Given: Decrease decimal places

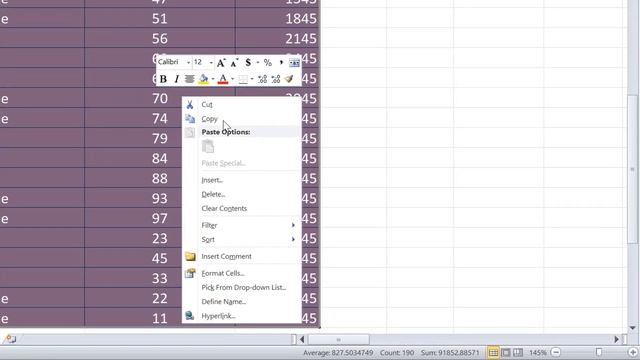Looking at the screenshot, I should [x=276, y=79].
